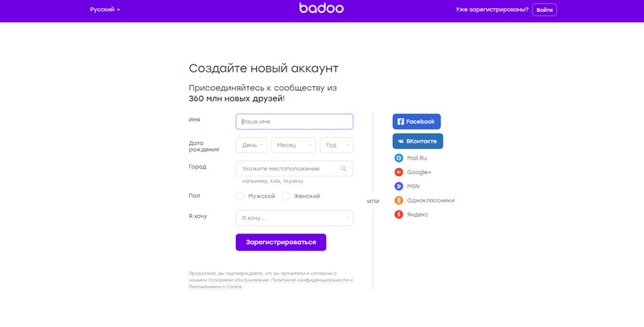Focus the Ваше имя input field
This screenshot has width=644, height=327.
[x=295, y=122]
